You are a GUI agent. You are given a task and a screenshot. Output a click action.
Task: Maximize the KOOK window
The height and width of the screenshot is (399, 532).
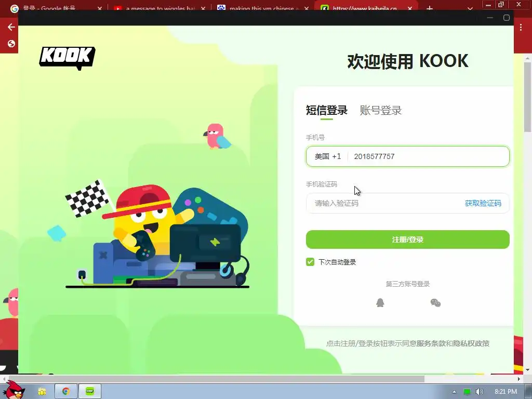pyautogui.click(x=507, y=18)
